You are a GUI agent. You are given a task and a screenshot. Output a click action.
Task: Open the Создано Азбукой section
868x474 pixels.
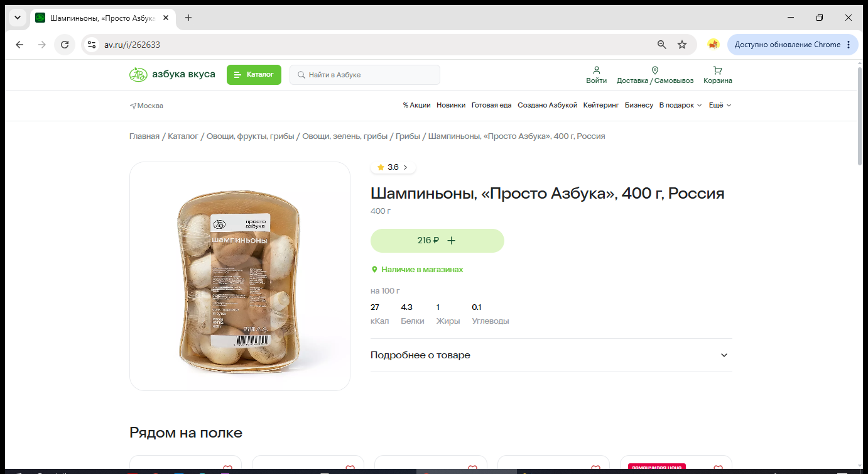547,106
